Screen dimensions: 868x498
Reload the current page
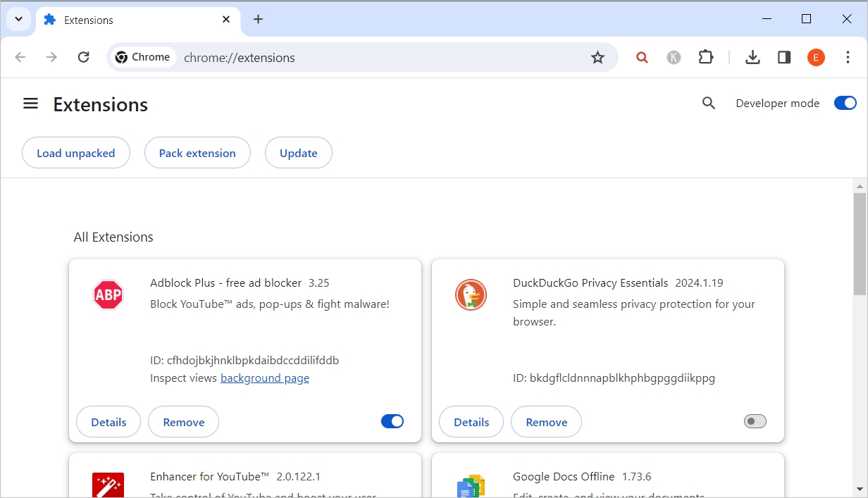[83, 57]
